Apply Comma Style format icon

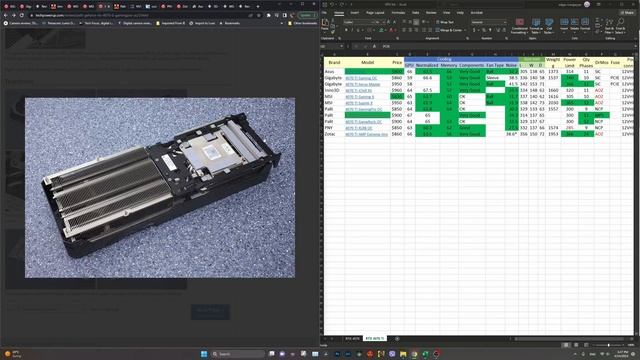(490, 30)
